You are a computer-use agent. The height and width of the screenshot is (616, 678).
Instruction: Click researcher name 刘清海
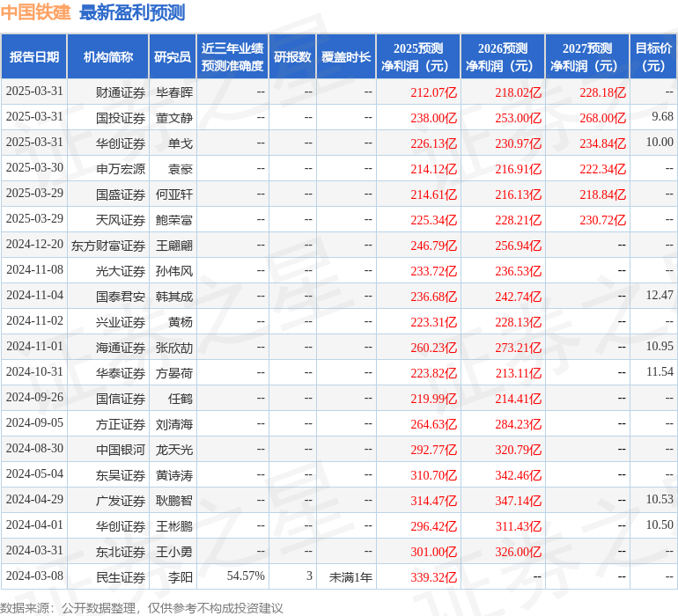174,423
